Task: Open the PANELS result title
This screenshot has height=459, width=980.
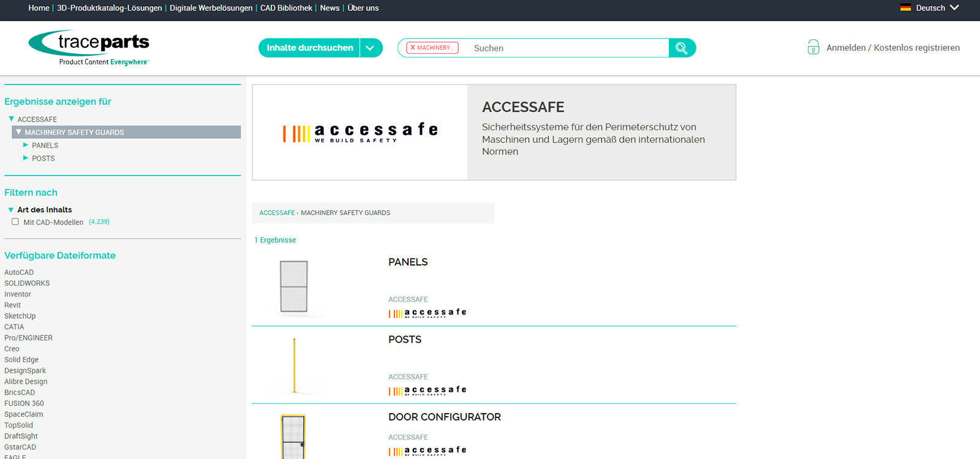Action: coord(408,262)
